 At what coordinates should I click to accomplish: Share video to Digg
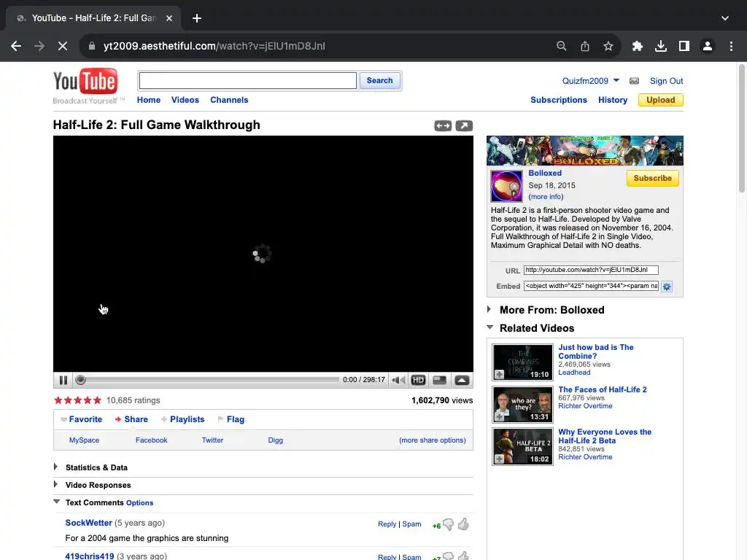[x=275, y=440]
